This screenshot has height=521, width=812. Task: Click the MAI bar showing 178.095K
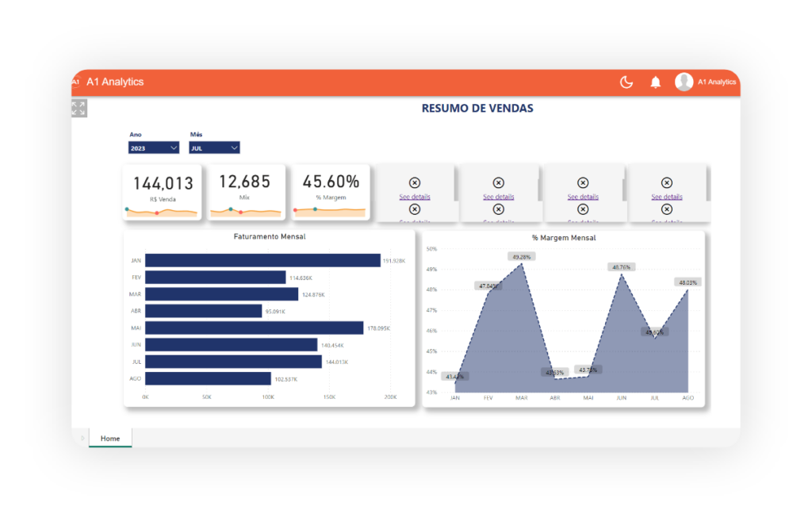(254, 328)
